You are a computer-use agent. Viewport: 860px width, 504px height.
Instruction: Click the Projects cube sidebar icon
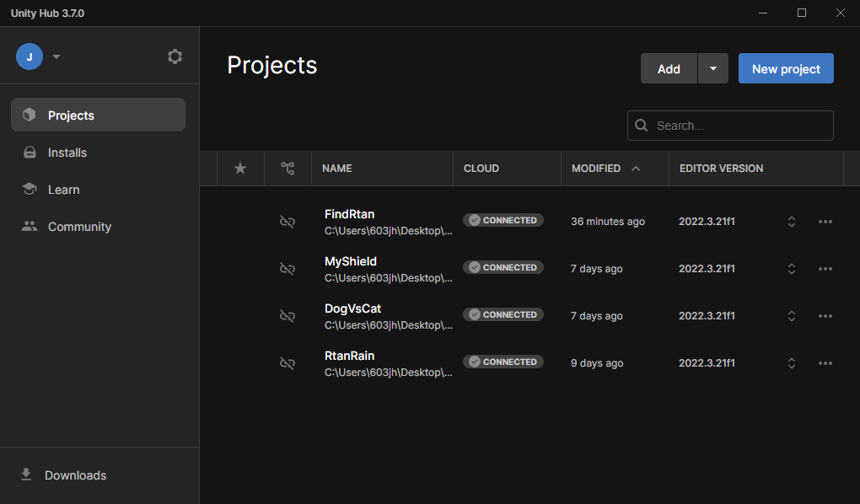29,115
